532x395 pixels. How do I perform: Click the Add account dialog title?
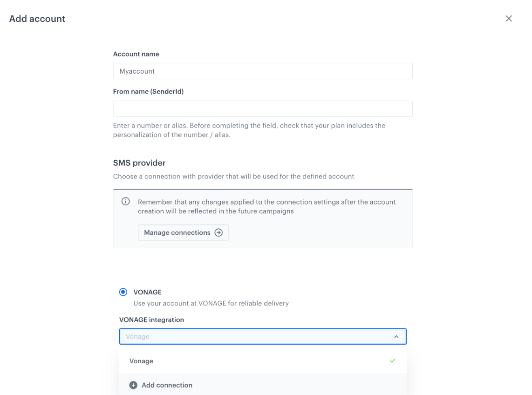click(37, 19)
